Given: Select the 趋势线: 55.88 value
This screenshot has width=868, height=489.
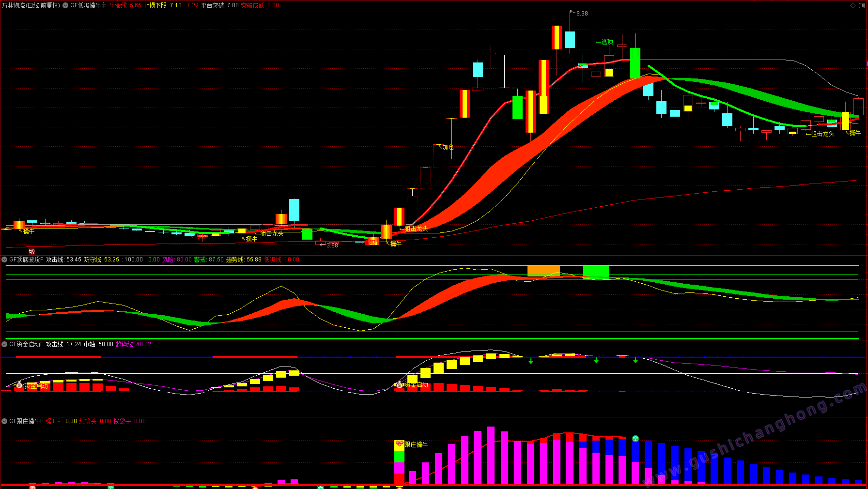Looking at the screenshot, I should point(244,260).
